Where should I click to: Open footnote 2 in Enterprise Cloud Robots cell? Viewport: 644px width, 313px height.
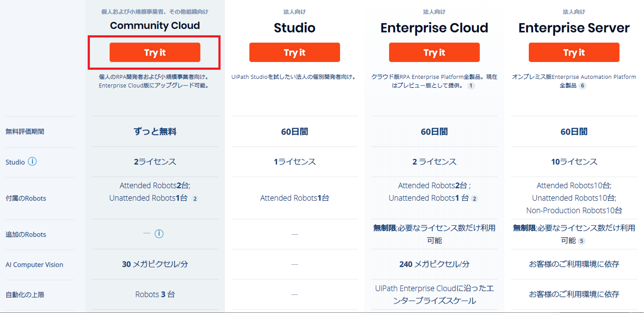click(x=474, y=199)
